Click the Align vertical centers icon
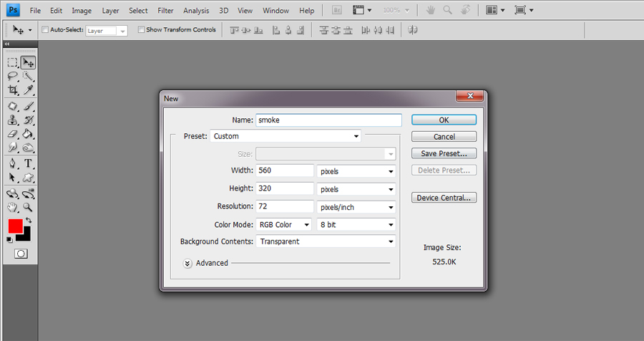 [246, 30]
